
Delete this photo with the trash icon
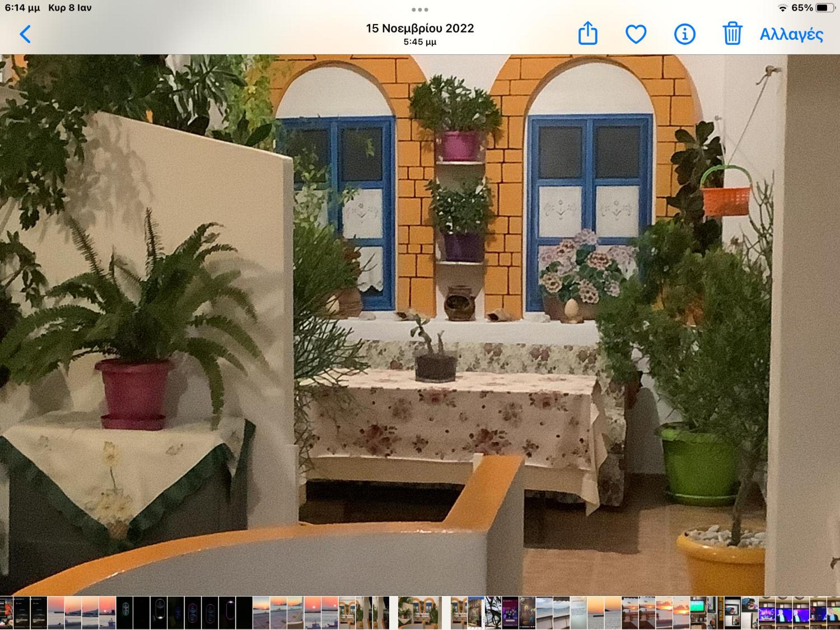click(732, 33)
